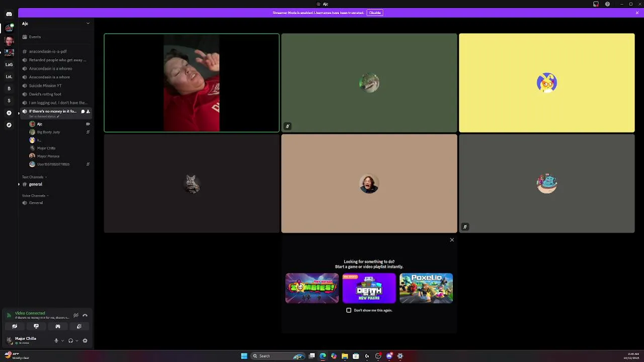Open the Discover servers compass icon
644x362 pixels.
(x=9, y=125)
